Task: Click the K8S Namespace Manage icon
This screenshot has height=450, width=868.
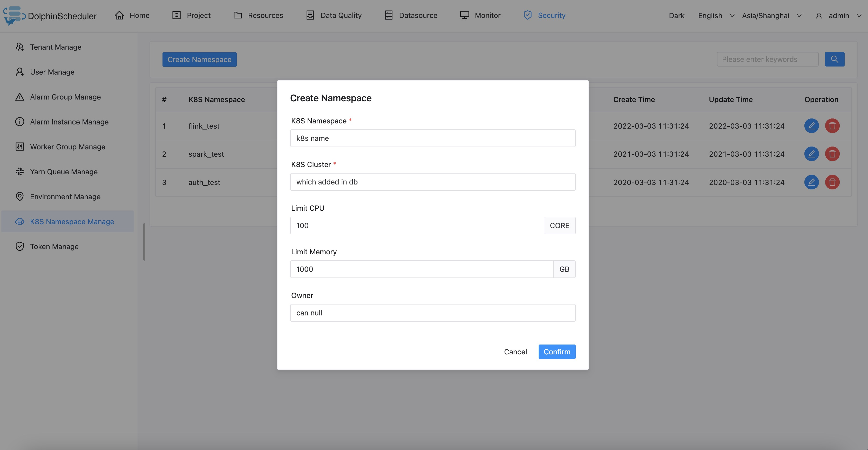Action: coord(19,222)
